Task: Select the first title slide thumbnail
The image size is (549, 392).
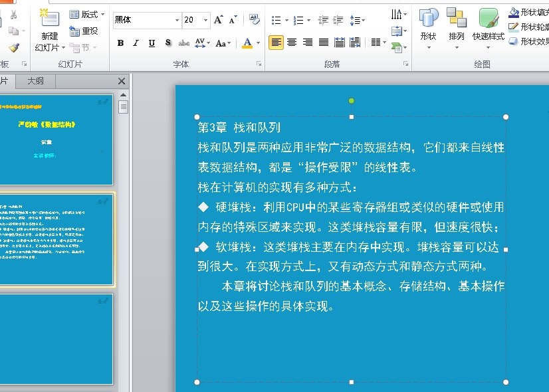Action: pos(56,140)
